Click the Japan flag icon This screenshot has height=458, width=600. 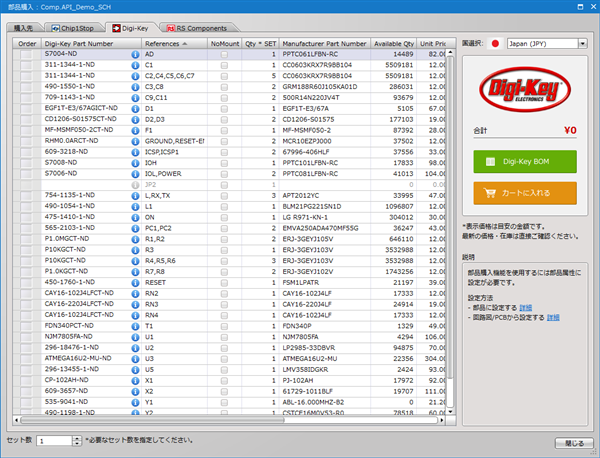pyautogui.click(x=495, y=44)
